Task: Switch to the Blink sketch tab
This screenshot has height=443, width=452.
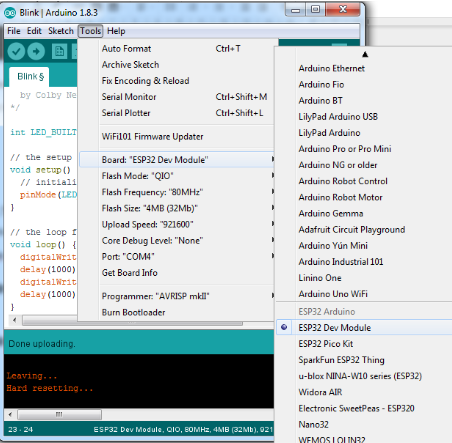Action: click(x=30, y=77)
